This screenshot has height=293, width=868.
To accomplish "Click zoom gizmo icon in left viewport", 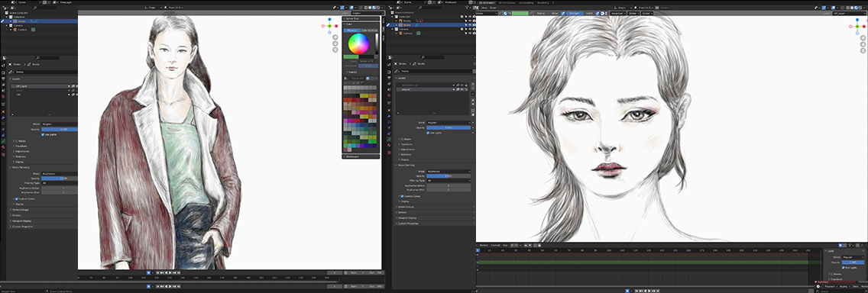I will tap(335, 37).
